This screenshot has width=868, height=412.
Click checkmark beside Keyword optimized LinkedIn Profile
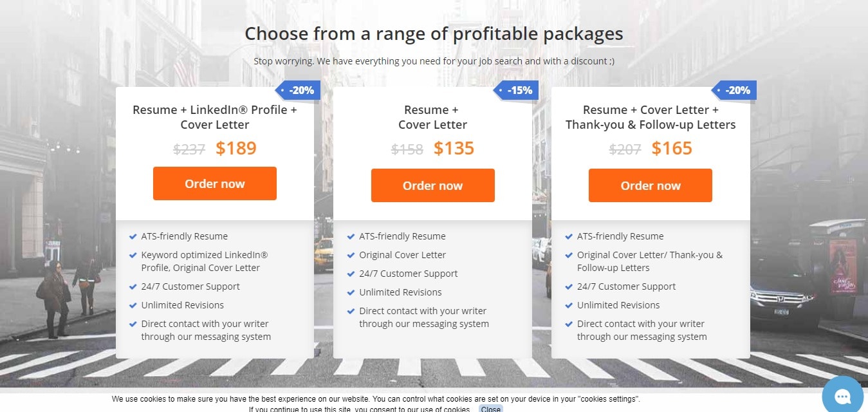pyautogui.click(x=133, y=255)
